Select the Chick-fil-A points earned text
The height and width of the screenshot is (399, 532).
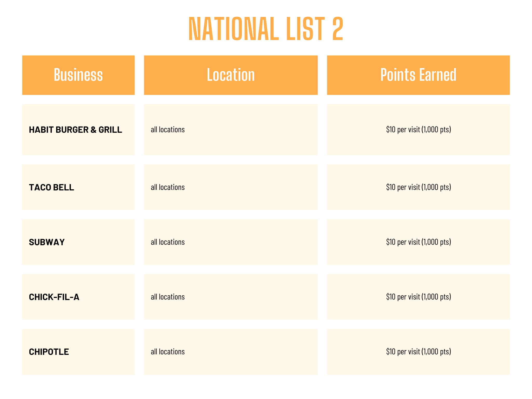(x=418, y=297)
